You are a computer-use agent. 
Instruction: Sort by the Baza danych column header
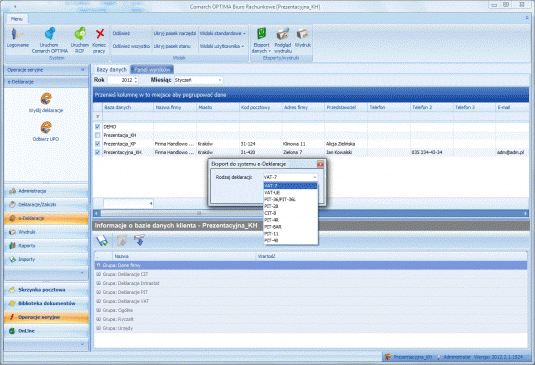click(x=128, y=107)
